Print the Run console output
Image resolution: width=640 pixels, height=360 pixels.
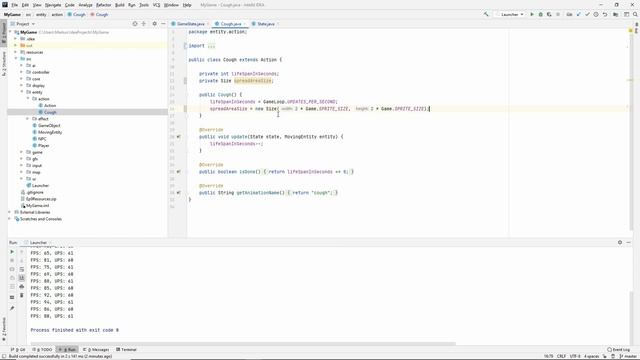(x=22, y=287)
